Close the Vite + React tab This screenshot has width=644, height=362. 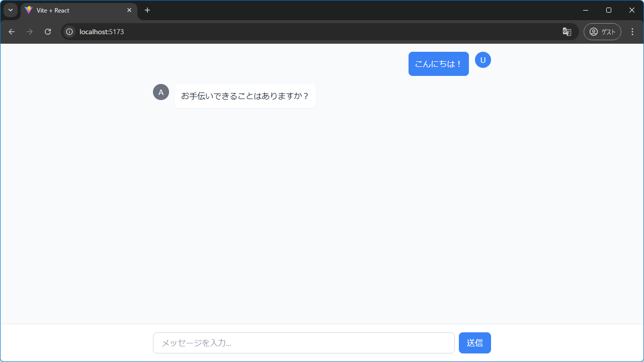129,10
